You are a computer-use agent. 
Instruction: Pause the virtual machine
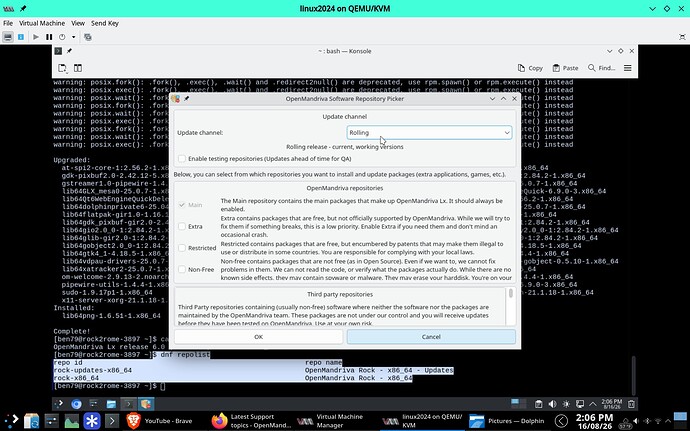pyautogui.click(x=49, y=37)
